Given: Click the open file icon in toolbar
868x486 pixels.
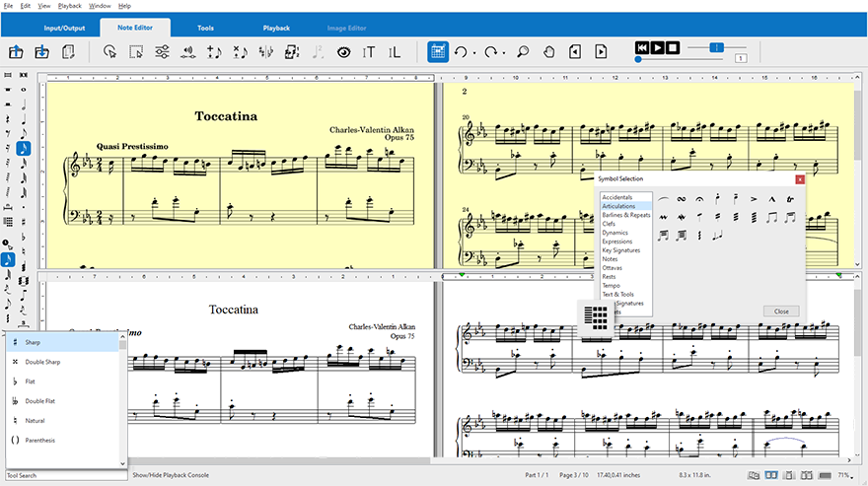Looking at the screenshot, I should pos(16,52).
